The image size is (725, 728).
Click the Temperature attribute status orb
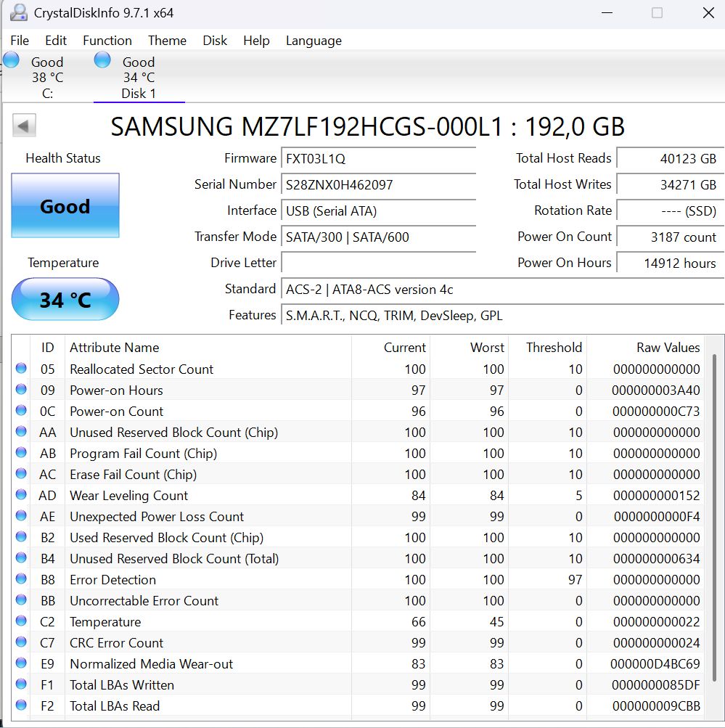(x=21, y=621)
